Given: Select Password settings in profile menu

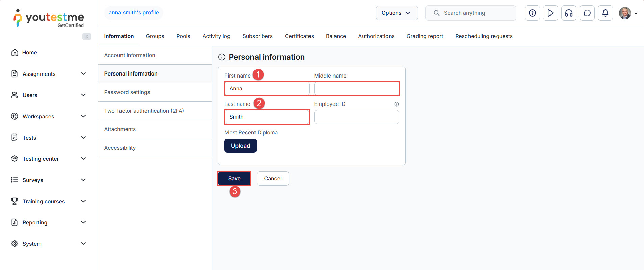Looking at the screenshot, I should pyautogui.click(x=127, y=92).
